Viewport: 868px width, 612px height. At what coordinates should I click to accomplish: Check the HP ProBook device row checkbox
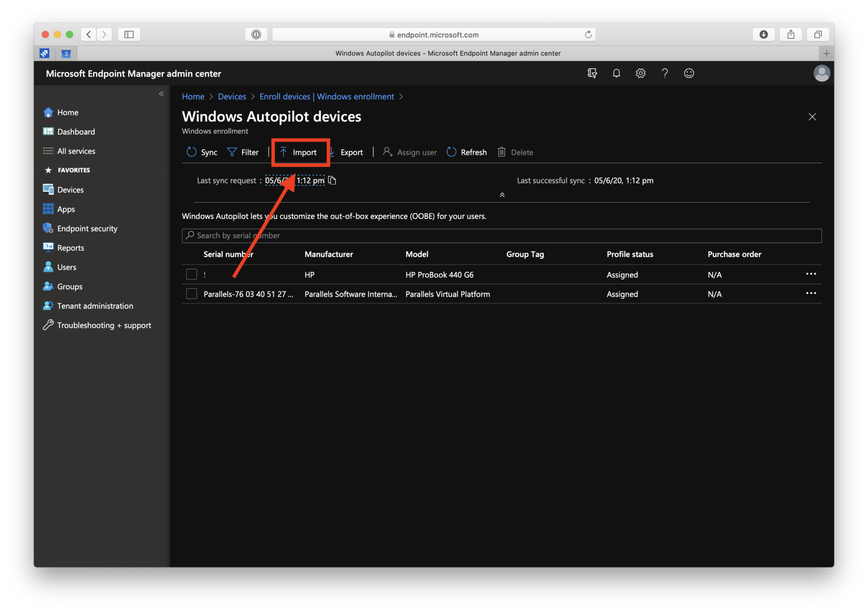pyautogui.click(x=191, y=274)
